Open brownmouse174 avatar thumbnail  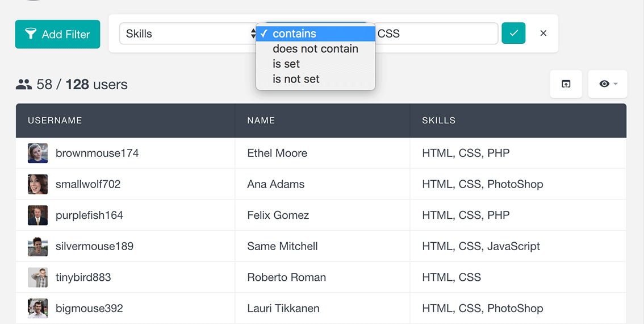pos(37,153)
